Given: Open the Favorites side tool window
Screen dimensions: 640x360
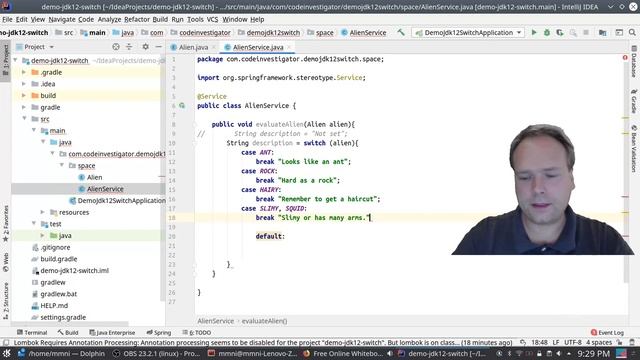Looking at the screenshot, I should (6, 224).
